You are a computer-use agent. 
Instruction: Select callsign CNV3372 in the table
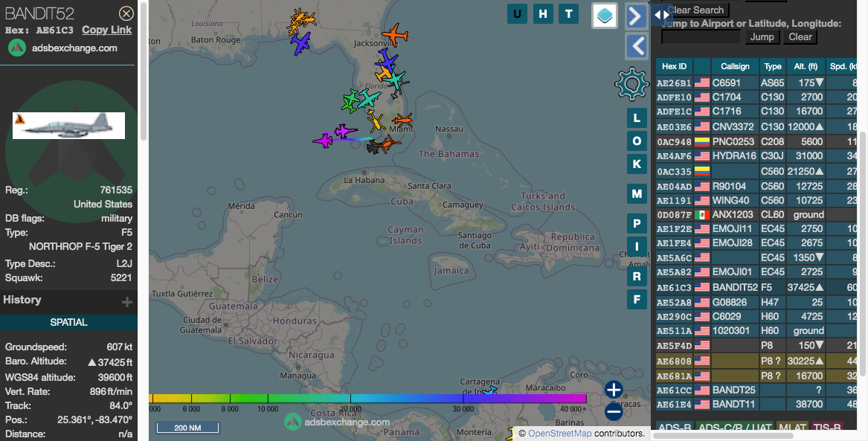tap(733, 126)
